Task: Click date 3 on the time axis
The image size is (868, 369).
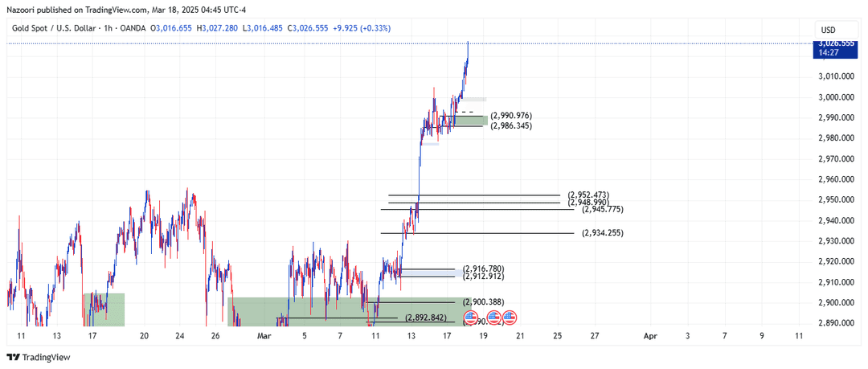Action: (687, 336)
